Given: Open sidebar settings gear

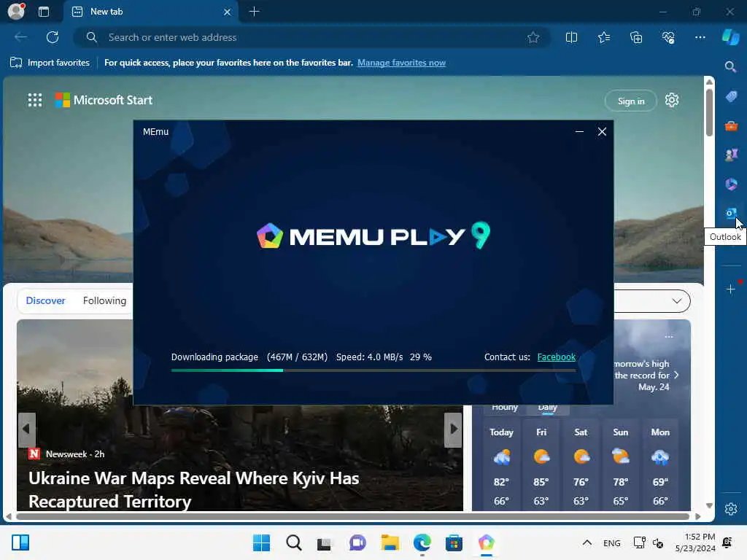Looking at the screenshot, I should (731, 508).
